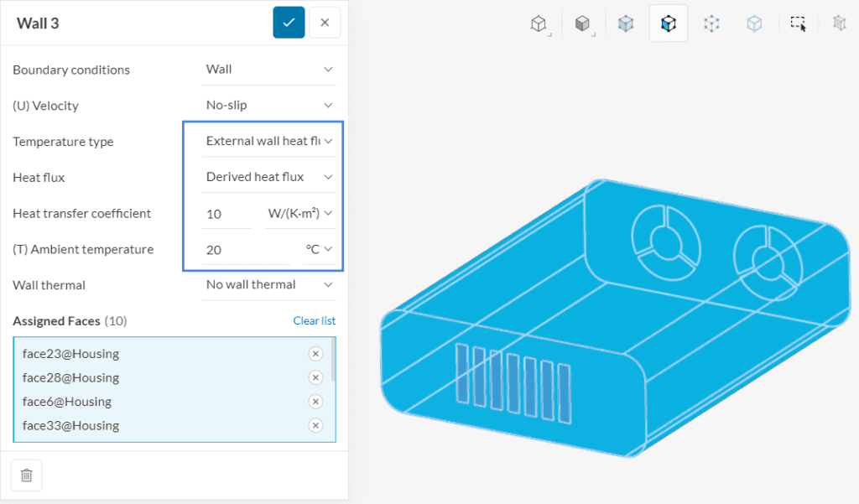Open the view orientation cube menu
859x504 pixels.
(x=539, y=24)
